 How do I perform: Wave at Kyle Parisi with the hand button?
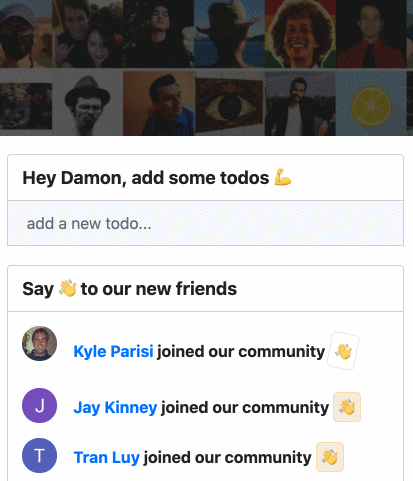coord(343,351)
